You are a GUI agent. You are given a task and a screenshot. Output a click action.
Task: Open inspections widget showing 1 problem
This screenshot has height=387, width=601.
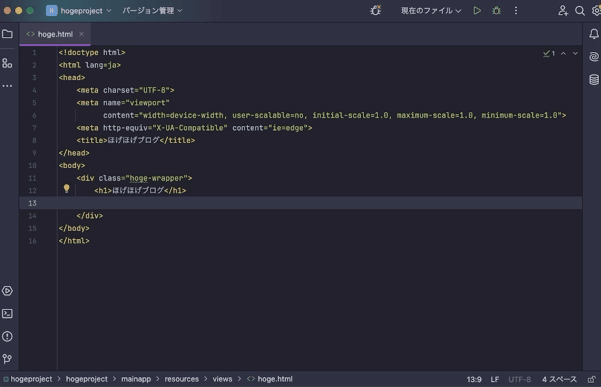click(x=549, y=54)
